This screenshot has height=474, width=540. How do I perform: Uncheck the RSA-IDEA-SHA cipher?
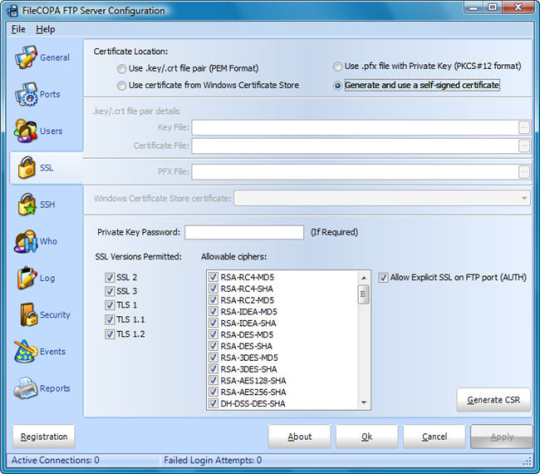213,323
